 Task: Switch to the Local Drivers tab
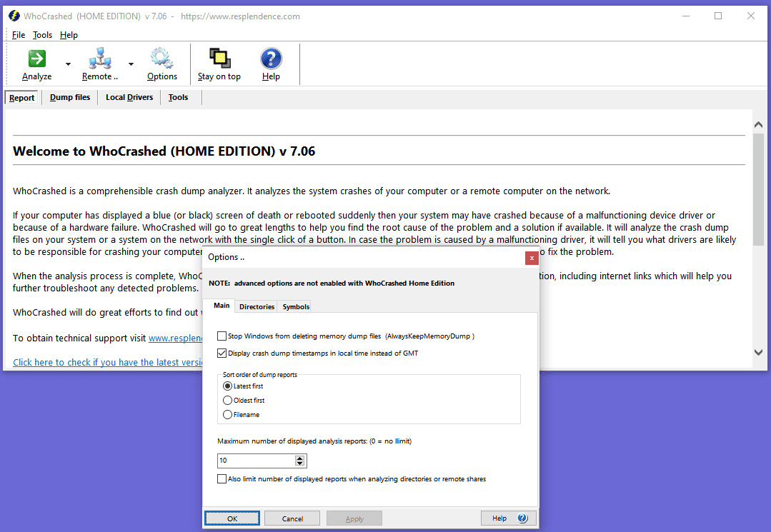(129, 97)
